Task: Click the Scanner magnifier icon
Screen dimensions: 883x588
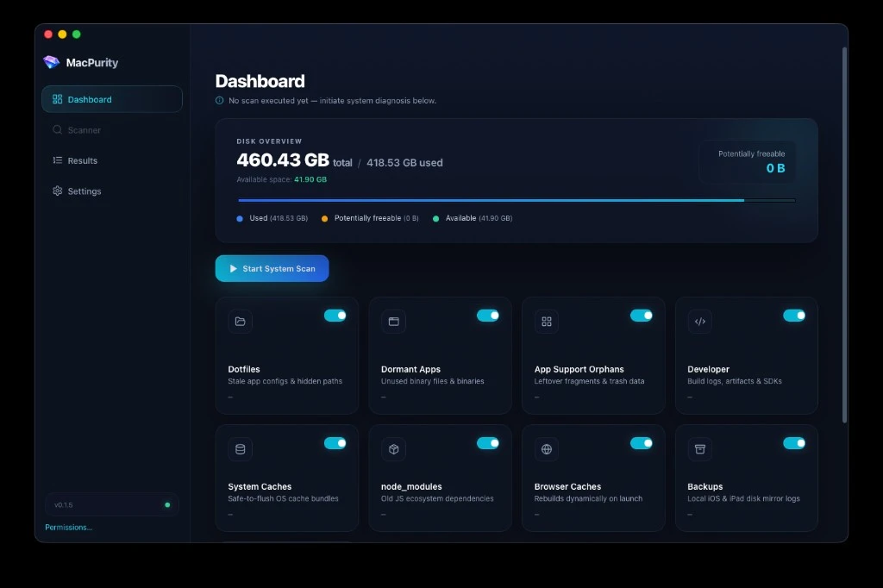Action: [58, 129]
